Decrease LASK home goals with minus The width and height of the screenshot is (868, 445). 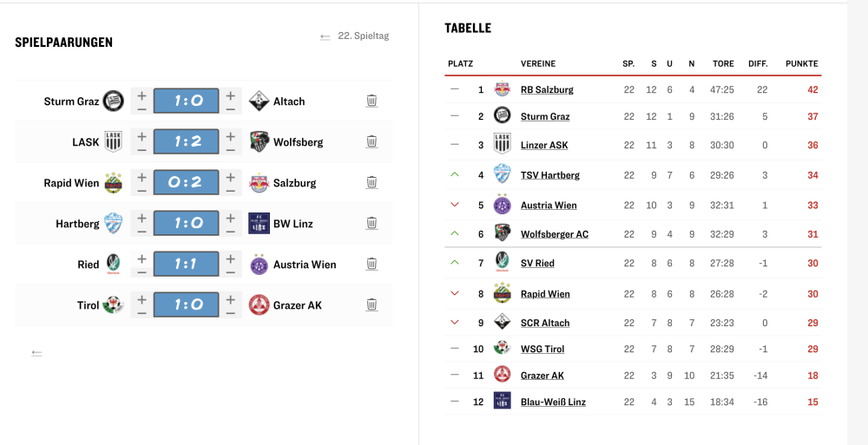[141, 149]
